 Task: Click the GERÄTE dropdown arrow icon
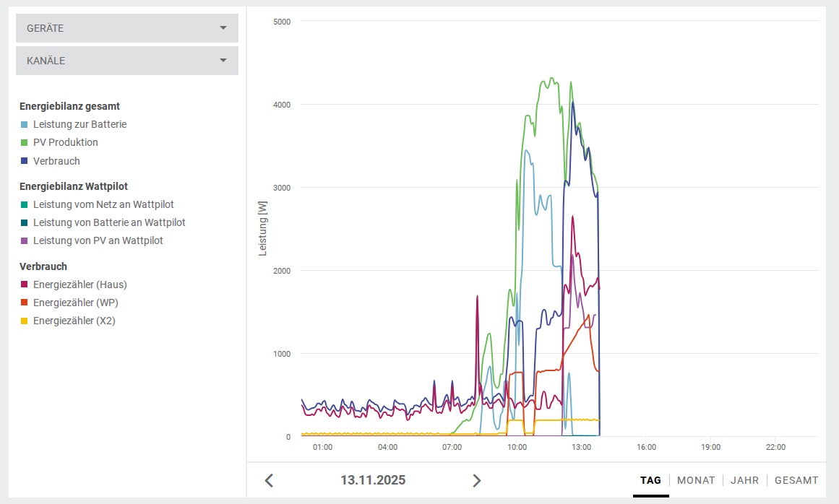223,28
